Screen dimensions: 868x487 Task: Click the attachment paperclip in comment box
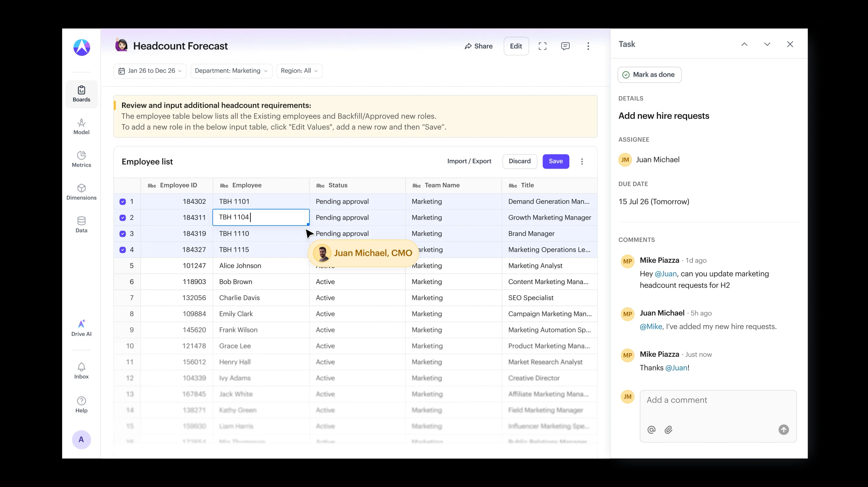click(x=669, y=430)
